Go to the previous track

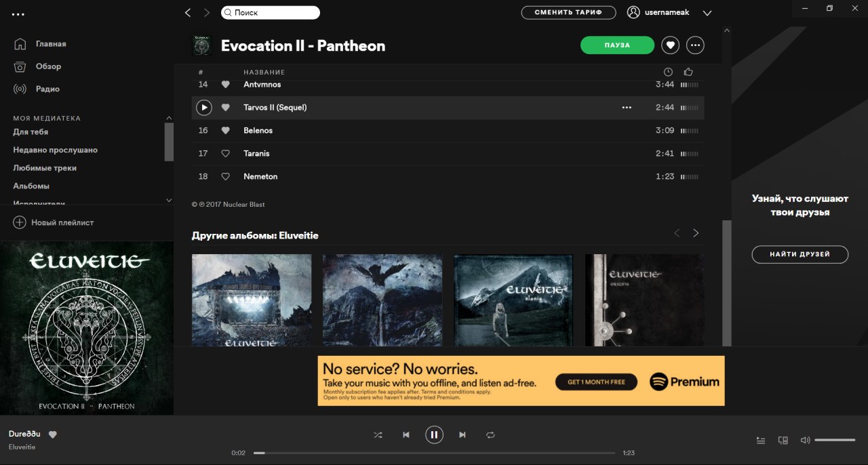pos(406,435)
